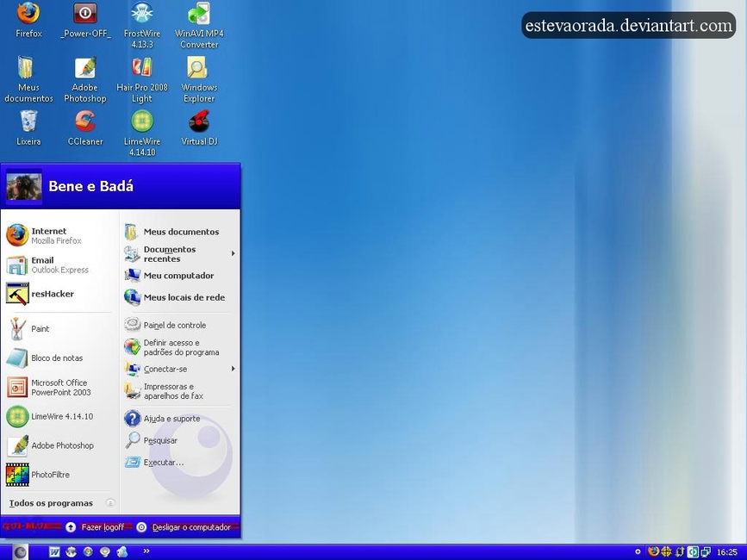747x560 pixels.
Task: Click the yellow globe tray icon
Action: tap(666, 551)
